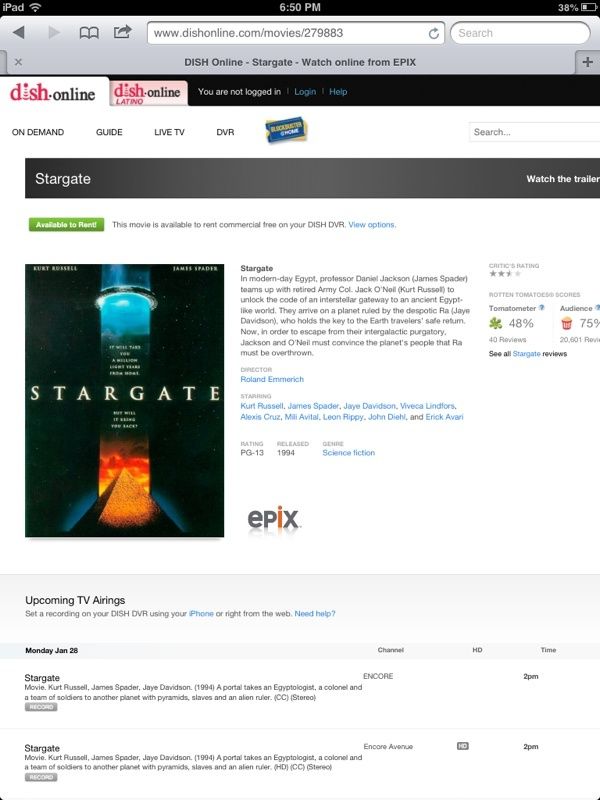Image resolution: width=600 pixels, height=800 pixels.
Task: Open the dish online Latino tab
Action: tap(148, 93)
